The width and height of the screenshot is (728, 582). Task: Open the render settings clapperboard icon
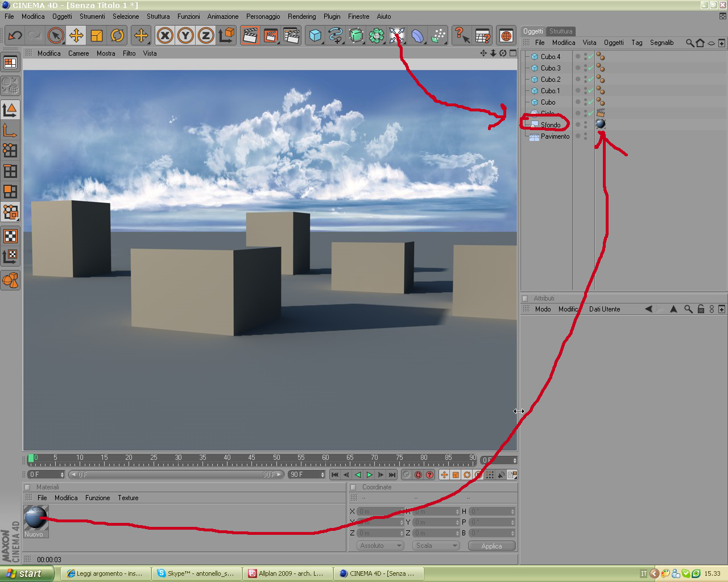(x=291, y=36)
